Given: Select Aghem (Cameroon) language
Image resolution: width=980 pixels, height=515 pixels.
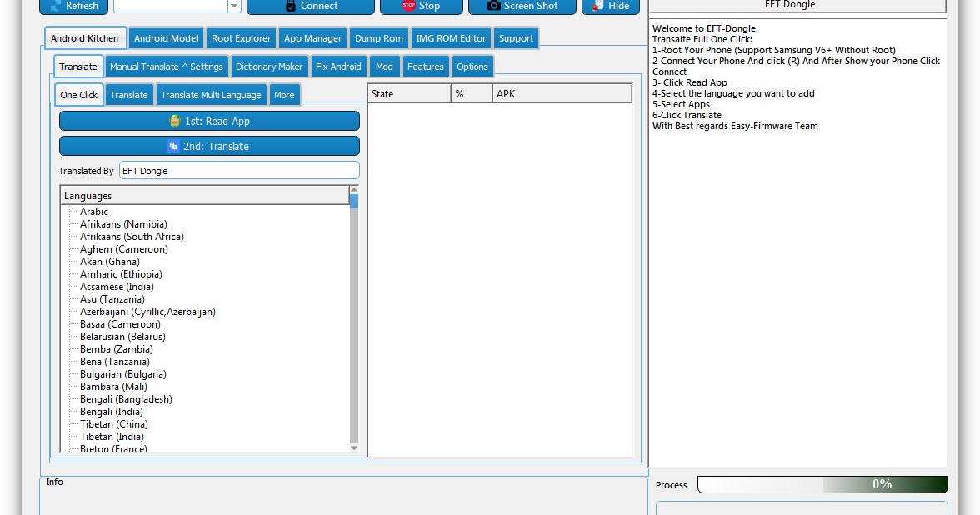Looking at the screenshot, I should pyautogui.click(x=123, y=248).
